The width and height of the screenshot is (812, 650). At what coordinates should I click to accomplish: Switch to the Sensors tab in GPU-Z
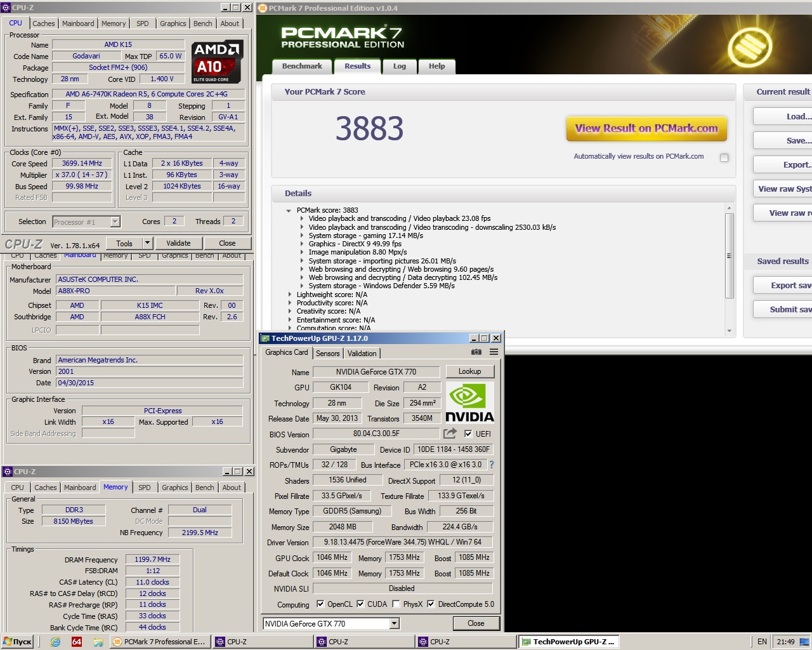(328, 354)
